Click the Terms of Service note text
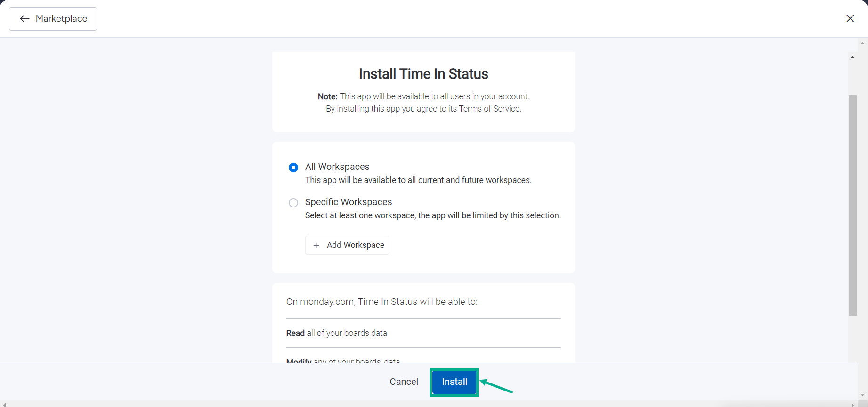Viewport: 868px width, 407px height. 423,109
